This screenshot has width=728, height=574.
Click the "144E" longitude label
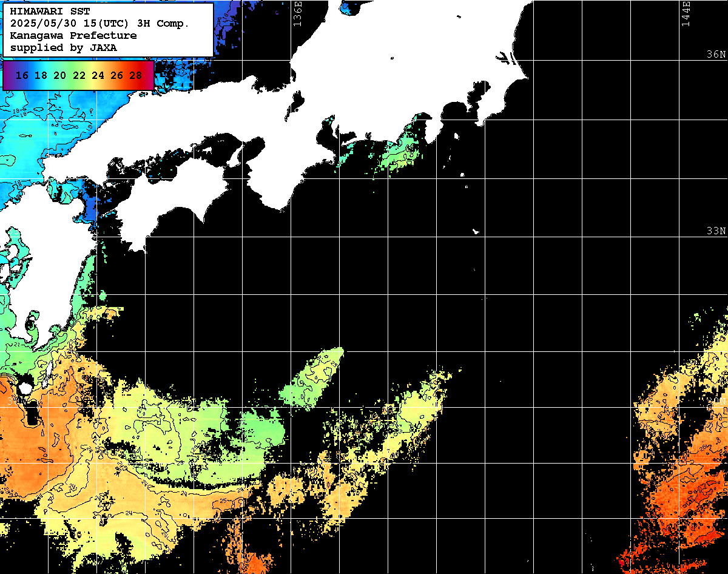pos(686,13)
